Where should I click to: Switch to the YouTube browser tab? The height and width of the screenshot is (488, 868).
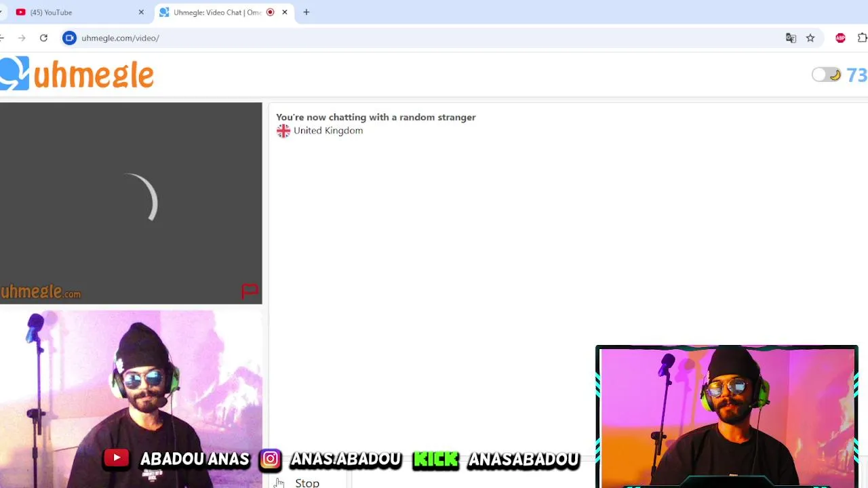80,12
